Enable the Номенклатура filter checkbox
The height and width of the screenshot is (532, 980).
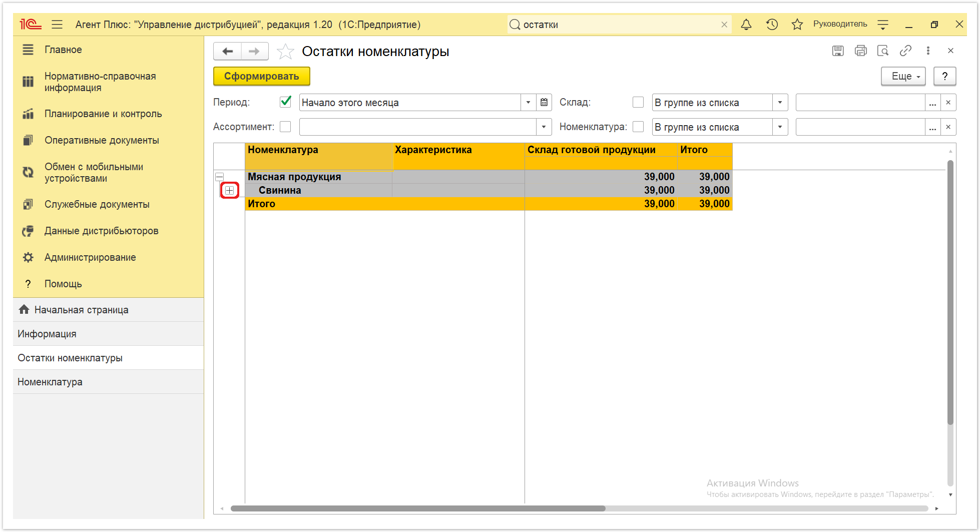pos(638,127)
